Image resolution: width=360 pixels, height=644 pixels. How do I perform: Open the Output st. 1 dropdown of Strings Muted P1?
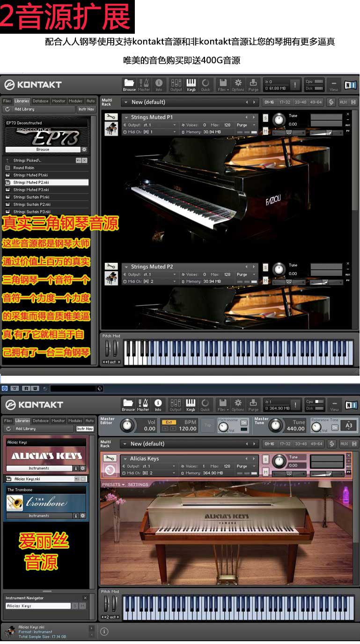(150, 125)
